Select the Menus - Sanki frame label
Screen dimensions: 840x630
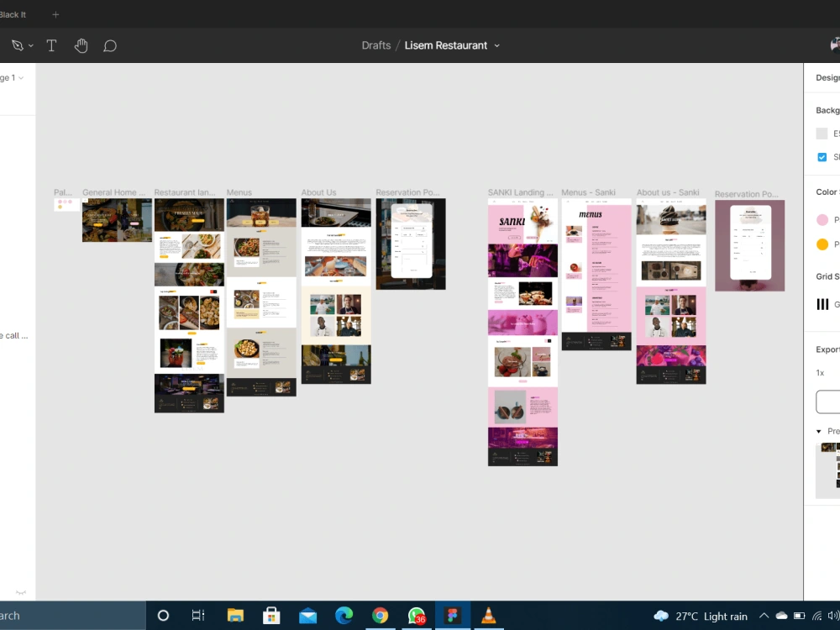[588, 192]
